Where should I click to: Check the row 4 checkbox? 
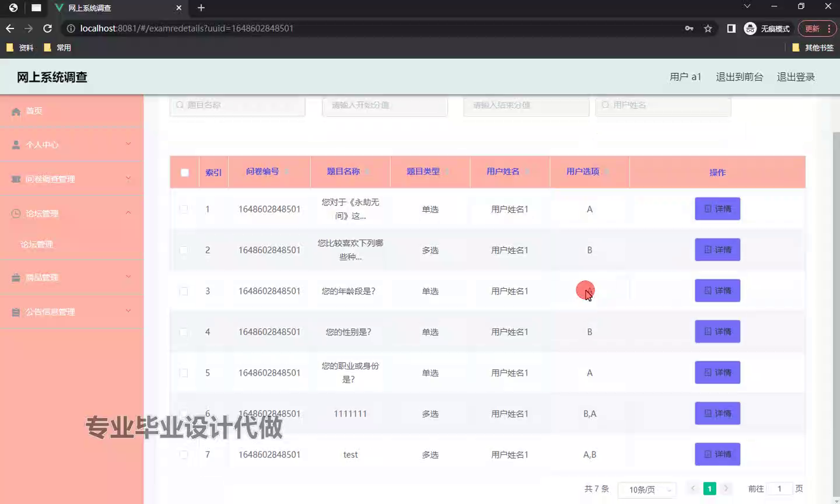click(184, 331)
